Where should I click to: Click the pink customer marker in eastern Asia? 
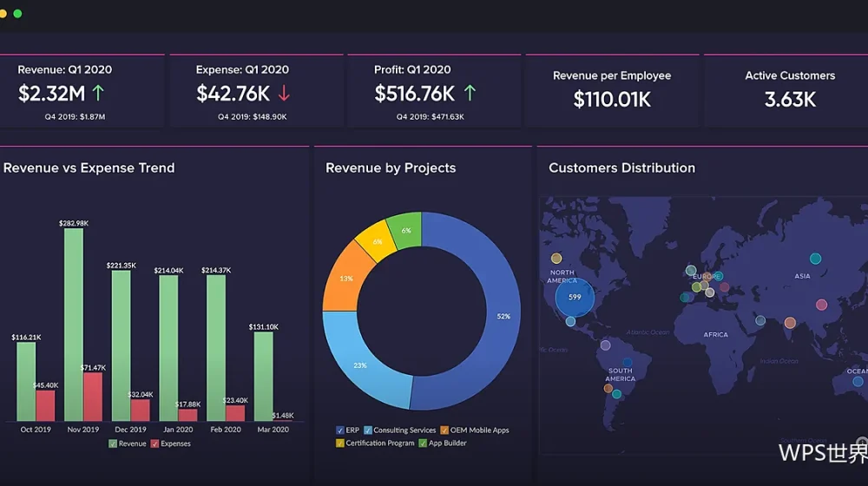pyautogui.click(x=821, y=305)
